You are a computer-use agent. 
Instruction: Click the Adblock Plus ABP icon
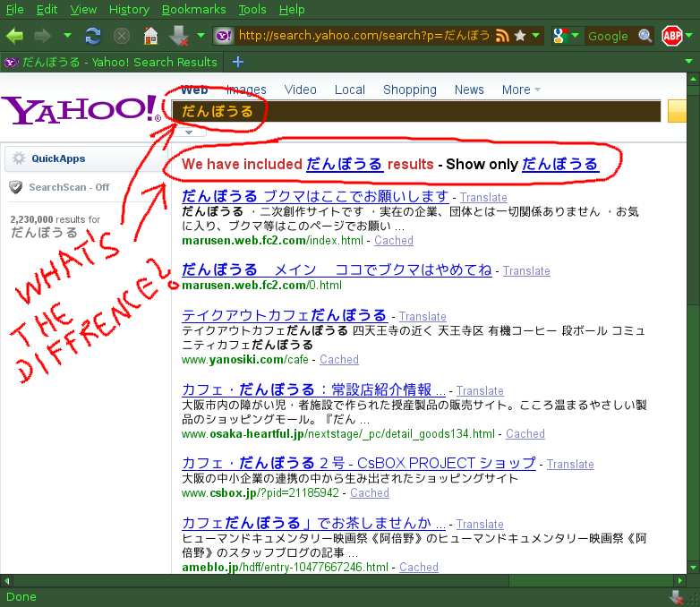[x=671, y=36]
